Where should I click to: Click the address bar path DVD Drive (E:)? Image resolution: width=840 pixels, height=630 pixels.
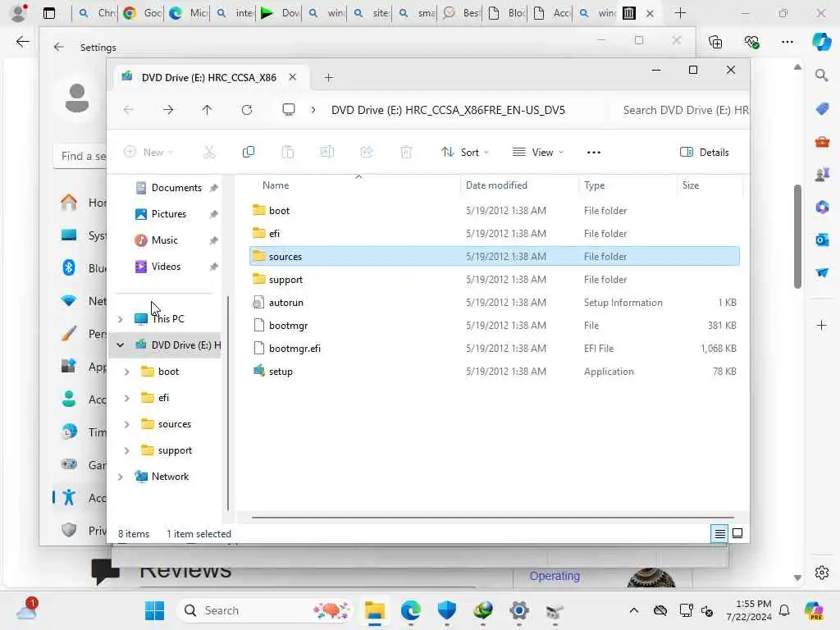tap(448, 111)
